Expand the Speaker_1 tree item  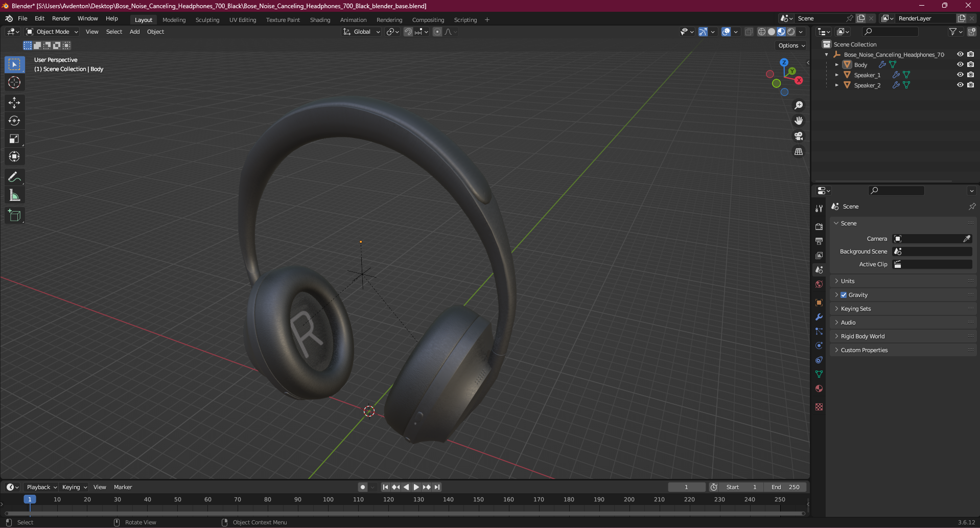[x=836, y=75]
